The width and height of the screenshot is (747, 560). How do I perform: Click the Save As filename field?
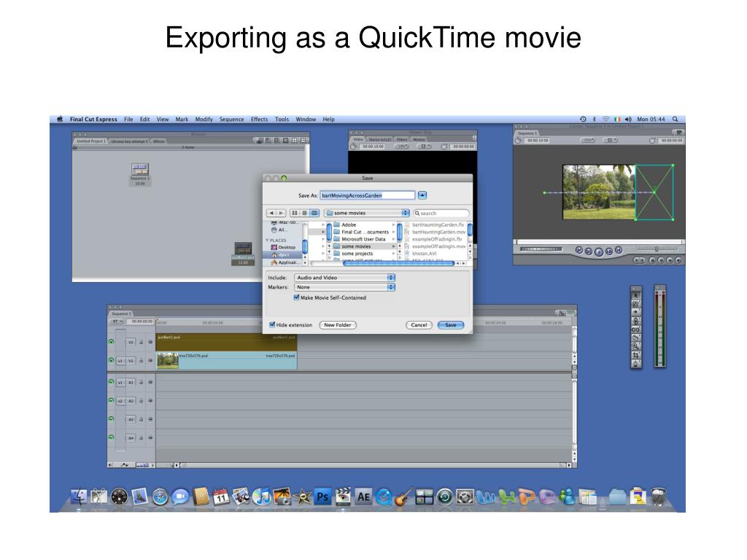(368, 195)
